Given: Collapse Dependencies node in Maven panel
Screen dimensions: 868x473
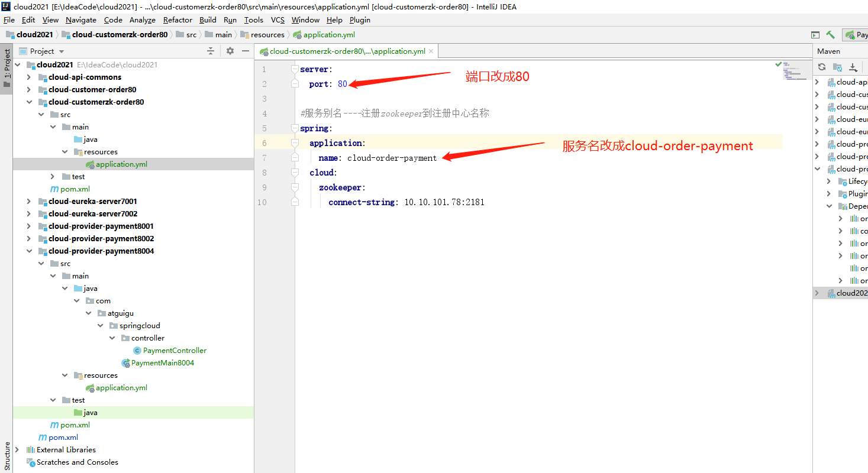Looking at the screenshot, I should pyautogui.click(x=829, y=206).
